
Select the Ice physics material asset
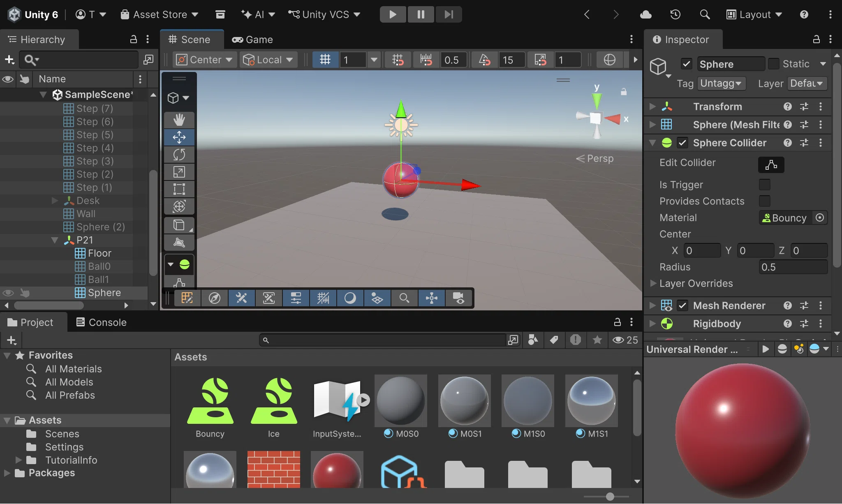pyautogui.click(x=274, y=407)
